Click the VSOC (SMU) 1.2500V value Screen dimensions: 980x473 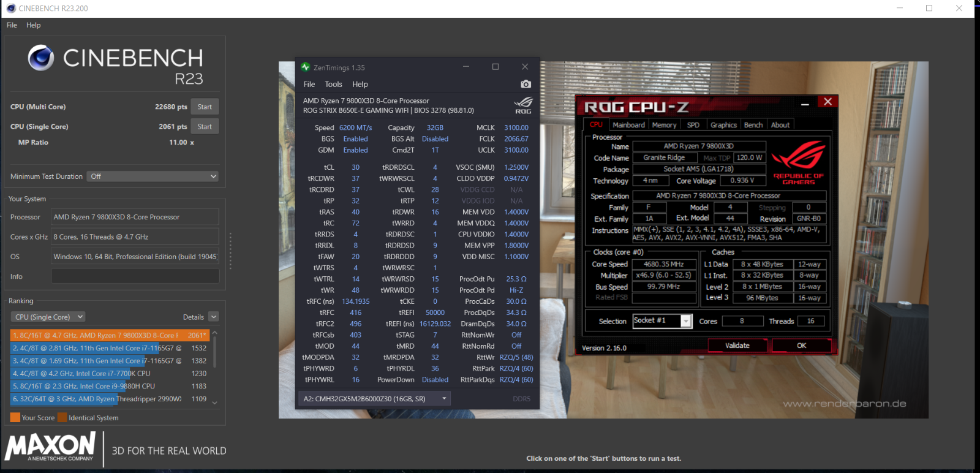516,167
